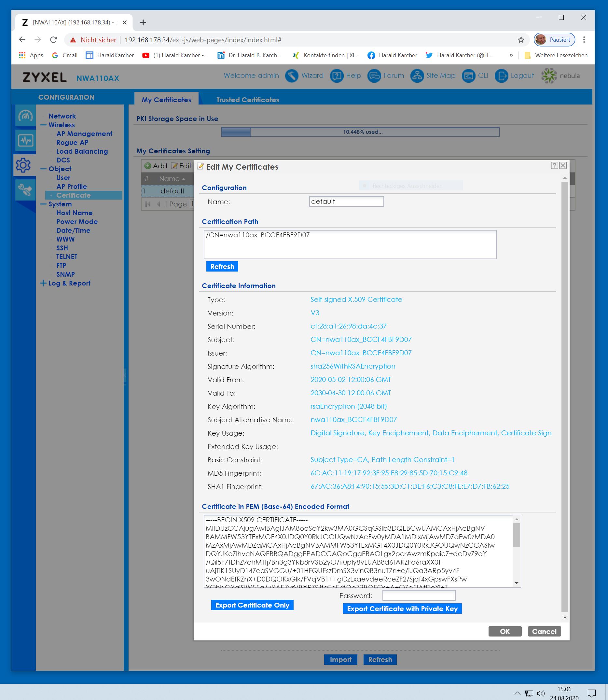Click the Password input field

pyautogui.click(x=419, y=595)
